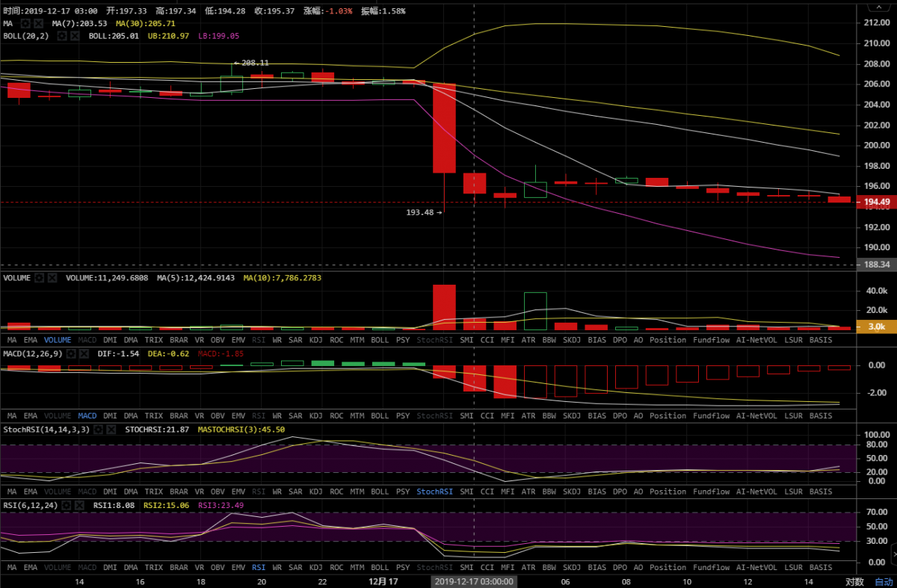This screenshot has width=897, height=588.
Task: Close the VOLUME indicator panel
Action: click(52, 278)
